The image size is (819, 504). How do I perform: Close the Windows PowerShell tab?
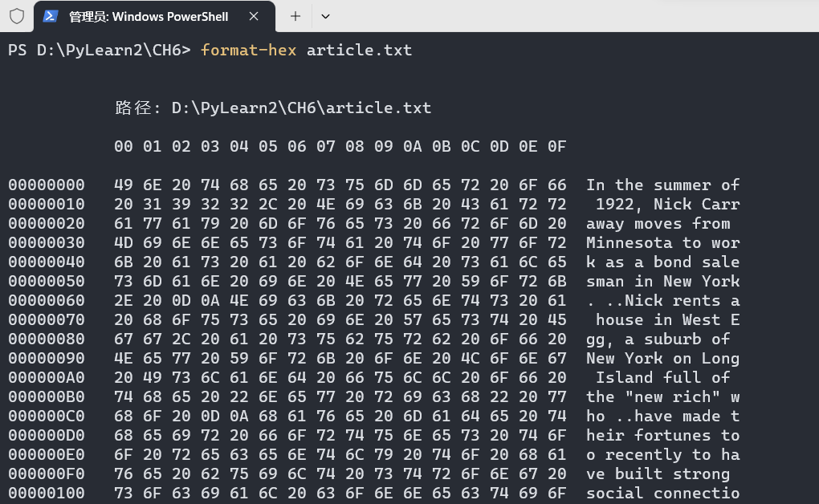coord(254,16)
